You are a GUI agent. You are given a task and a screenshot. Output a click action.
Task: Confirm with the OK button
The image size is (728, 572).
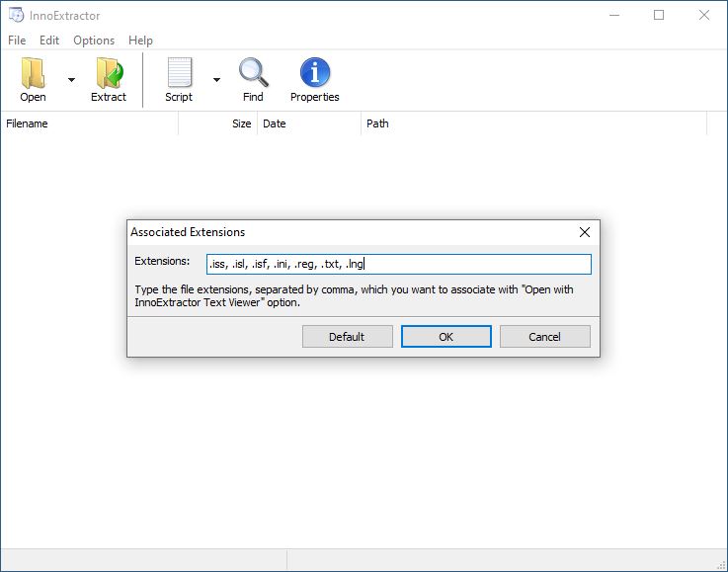(x=446, y=337)
